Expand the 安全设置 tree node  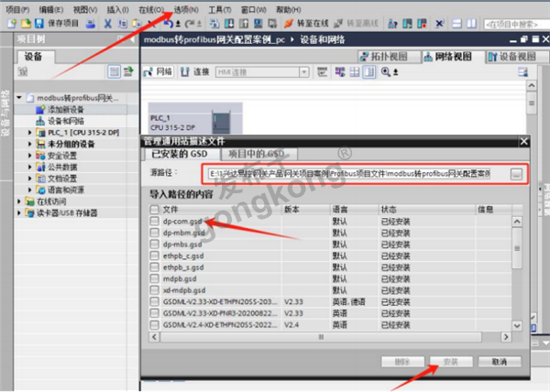point(30,156)
